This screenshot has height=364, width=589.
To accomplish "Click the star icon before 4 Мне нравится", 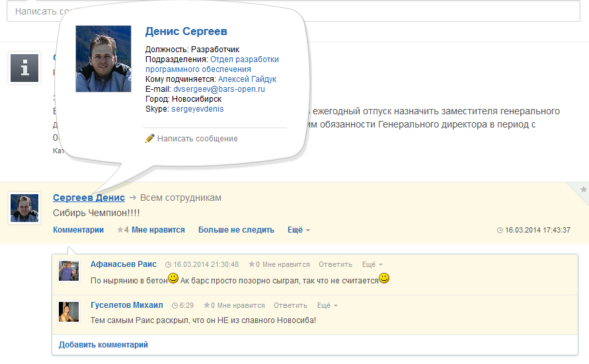I will [120, 230].
